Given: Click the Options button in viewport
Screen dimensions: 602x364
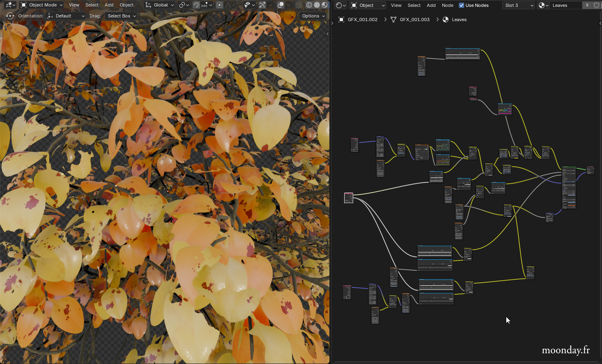Looking at the screenshot, I should [x=313, y=16].
